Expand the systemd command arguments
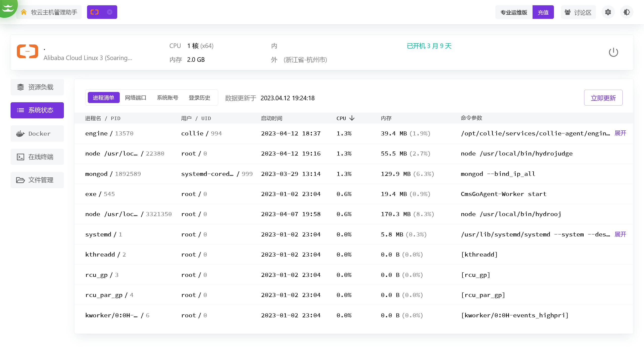The height and width of the screenshot is (347, 644). (x=620, y=234)
